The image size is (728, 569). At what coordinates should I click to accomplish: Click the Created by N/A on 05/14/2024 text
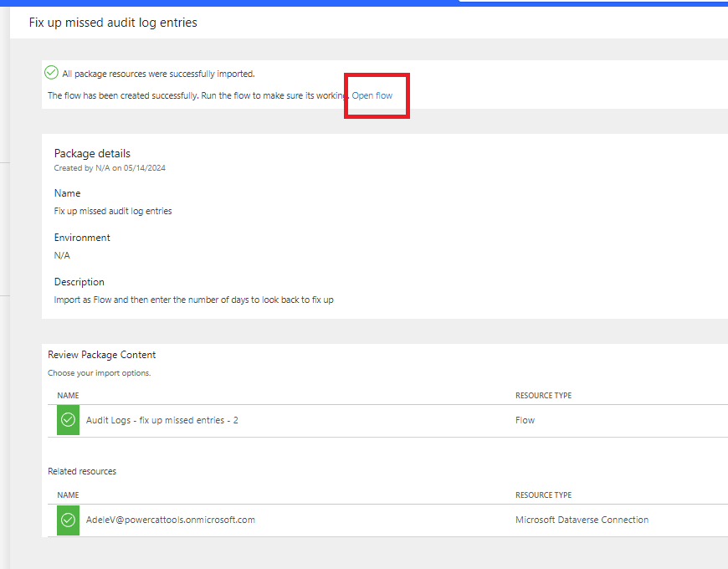[x=110, y=167]
